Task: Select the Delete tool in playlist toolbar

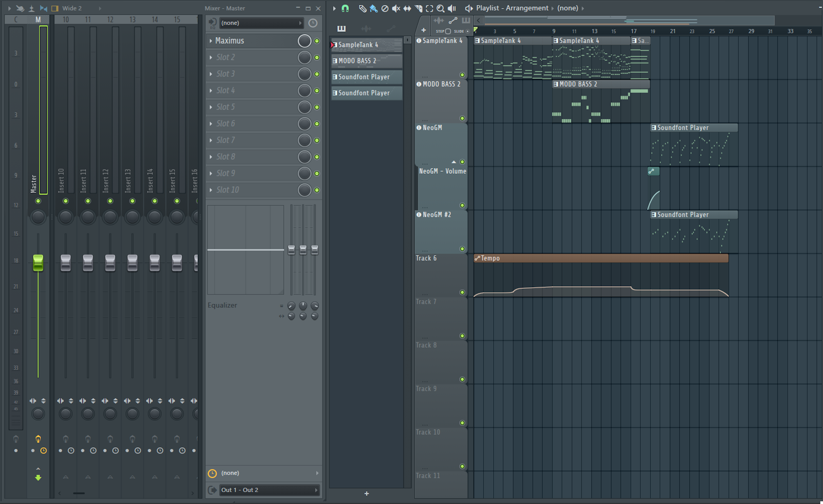Action: (385, 8)
